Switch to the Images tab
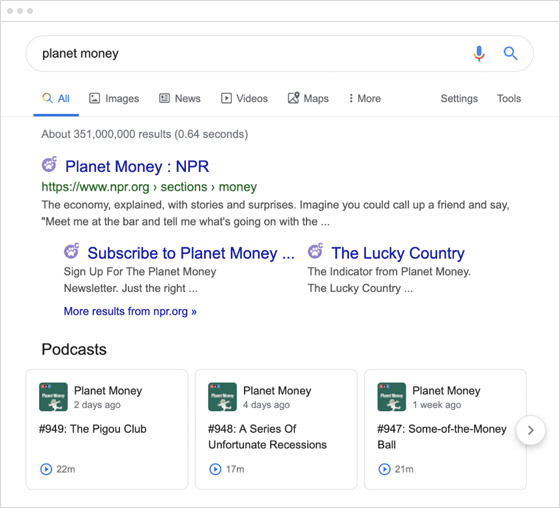Image resolution: width=560 pixels, height=508 pixels. 114,98
